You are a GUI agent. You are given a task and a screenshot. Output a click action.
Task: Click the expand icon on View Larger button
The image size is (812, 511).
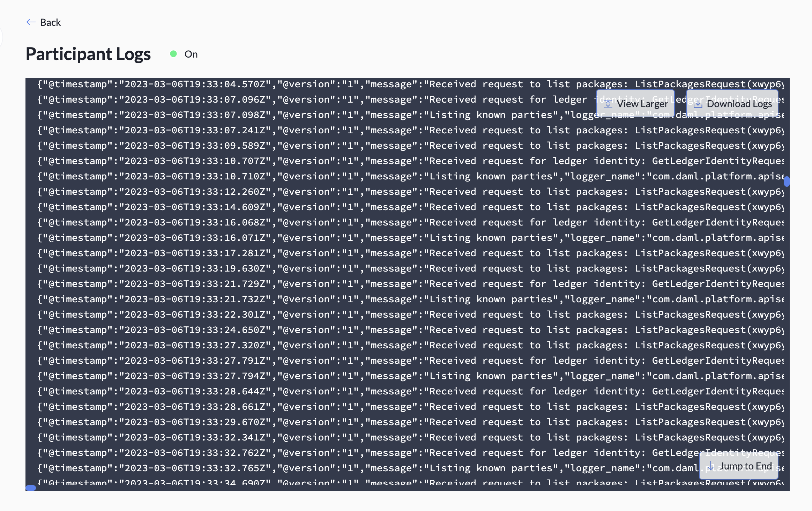608,103
